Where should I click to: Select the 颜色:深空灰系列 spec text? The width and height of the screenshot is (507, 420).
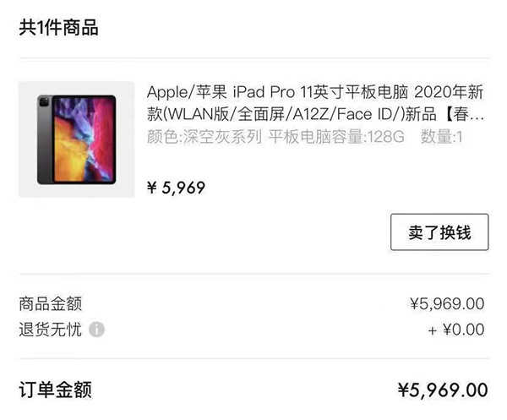tap(204, 136)
